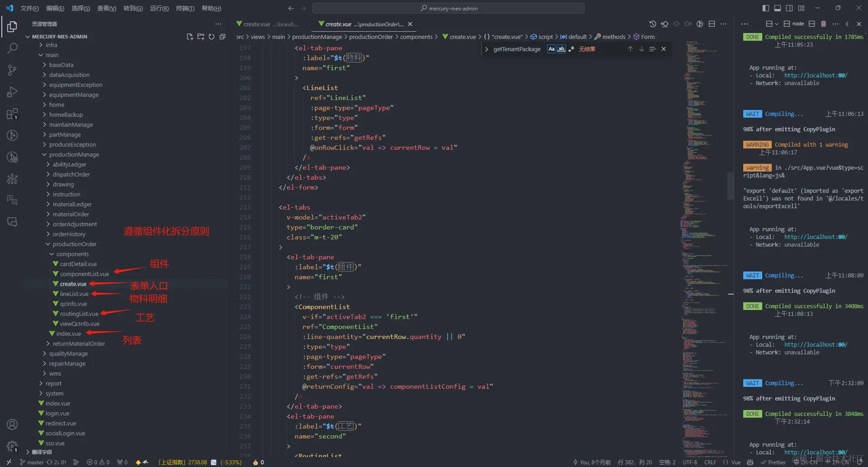Click the find input containing getTenantPackage
This screenshot has width=868, height=467.
(x=518, y=49)
